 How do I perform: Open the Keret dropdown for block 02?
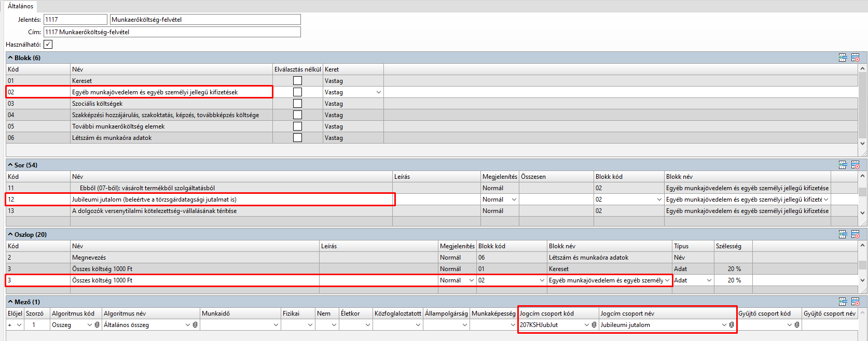pos(378,92)
